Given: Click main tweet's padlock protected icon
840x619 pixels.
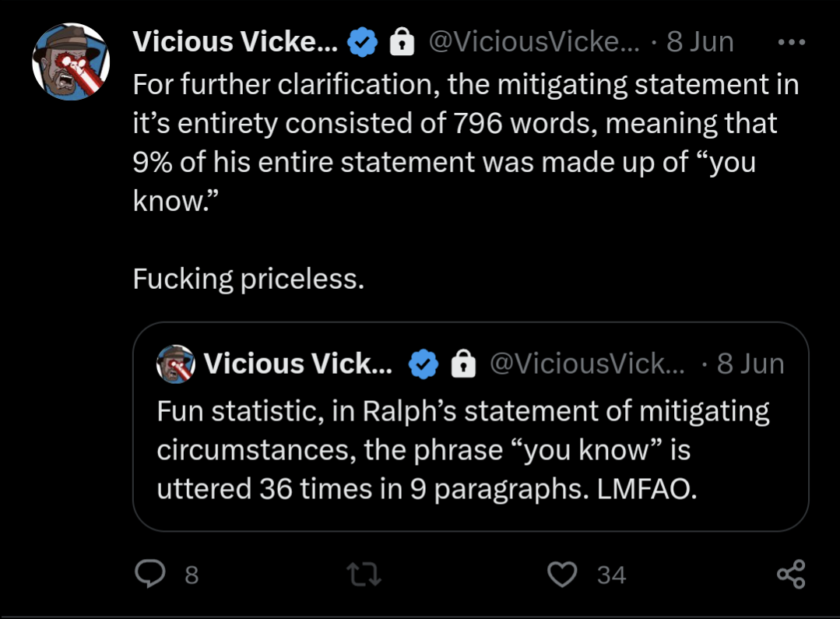Looking at the screenshot, I should point(402,42).
